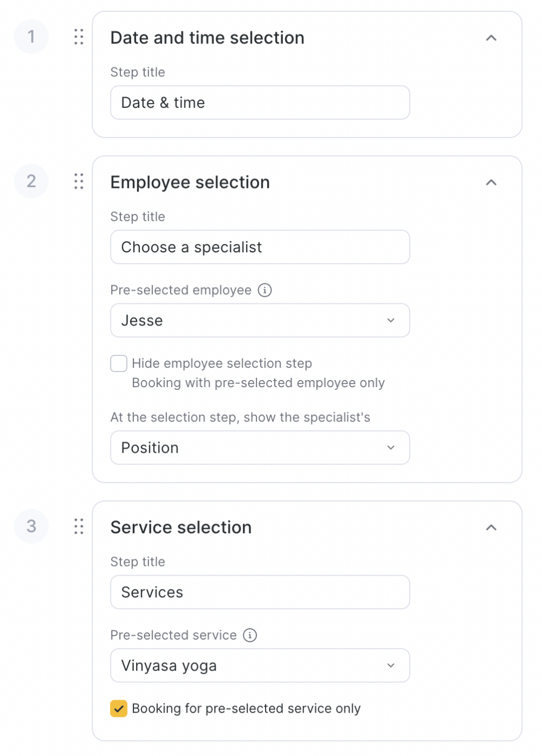Open the Vinyasa yoga service dropdown
Screen dimensions: 542x756
(260, 666)
